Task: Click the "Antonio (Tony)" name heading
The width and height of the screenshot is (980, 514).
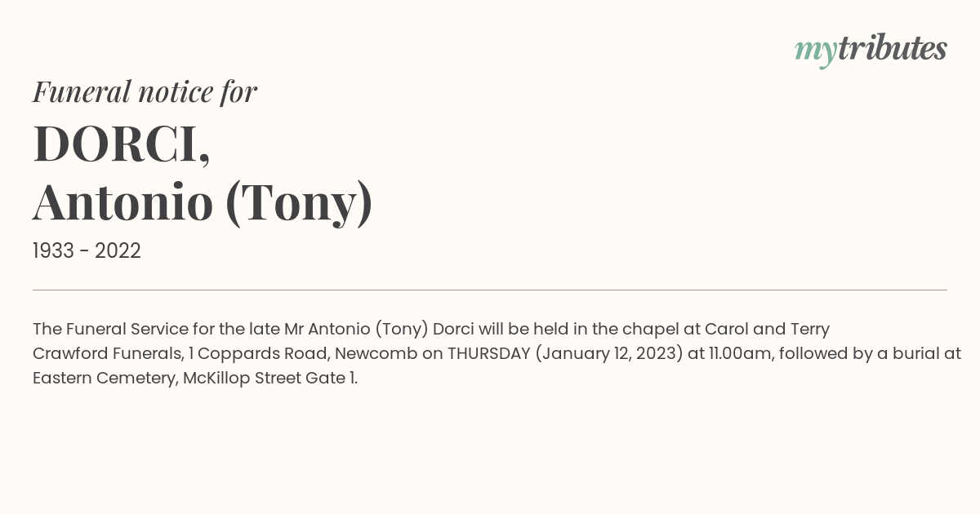Action: coord(203,202)
